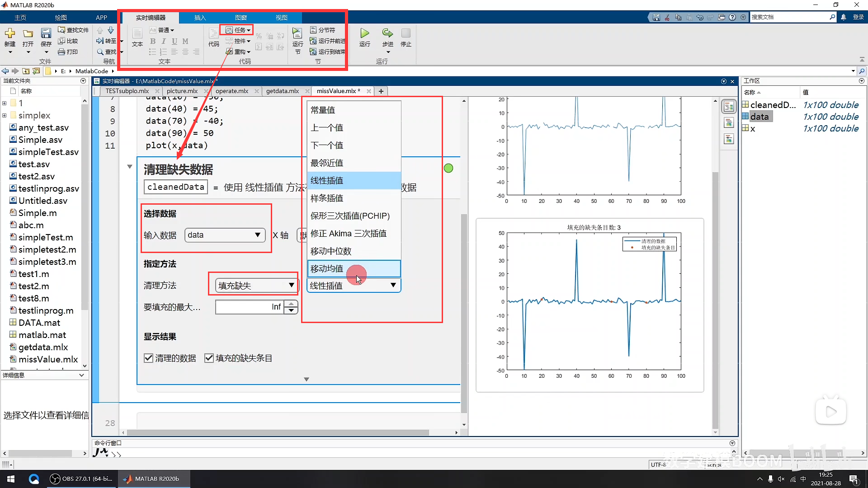Click Run to End (运行到结束)
Viewport: 868px width, 488px height.
327,52
